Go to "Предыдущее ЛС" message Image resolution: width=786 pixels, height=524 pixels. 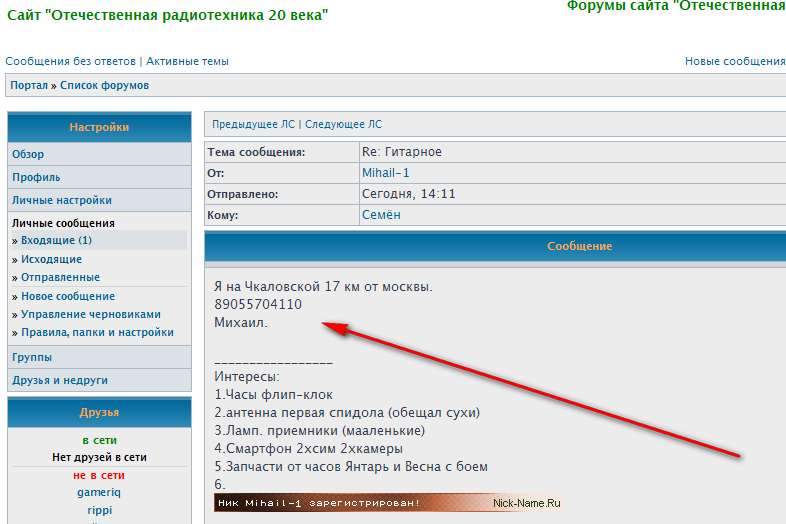pyautogui.click(x=253, y=124)
